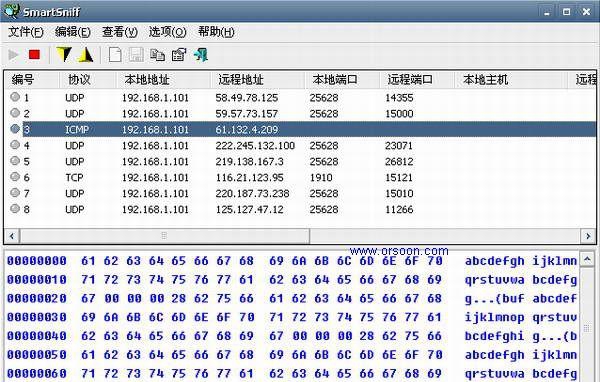Image resolution: width=600 pixels, height=382 pixels.
Task: Click remote port value 14355
Action: pos(399,98)
